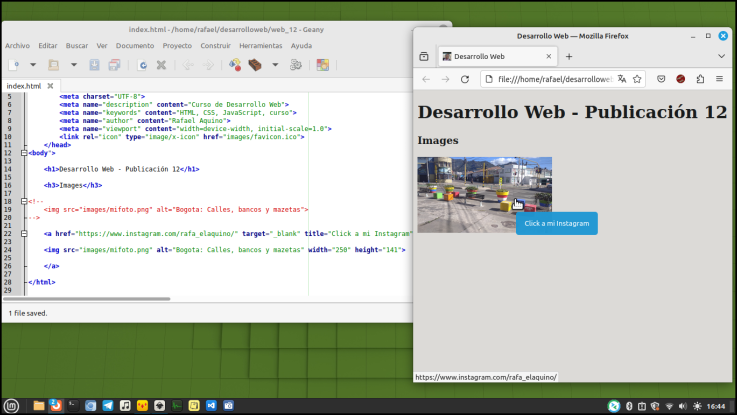737x415 pixels.
Task: Open the Files folder in the taskbar
Action: (39, 406)
